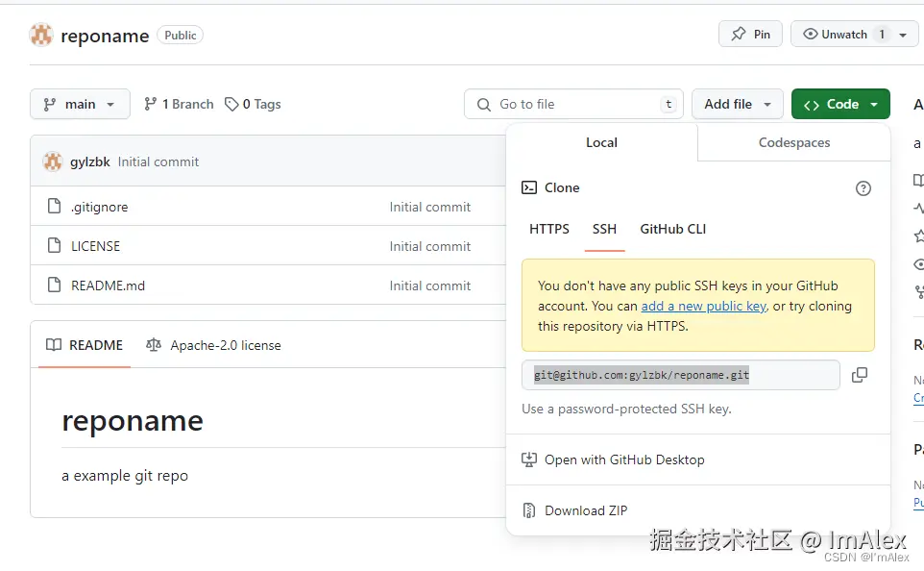Click the Public visibility badge
Viewport: 924px width, 571px height.
click(x=181, y=35)
